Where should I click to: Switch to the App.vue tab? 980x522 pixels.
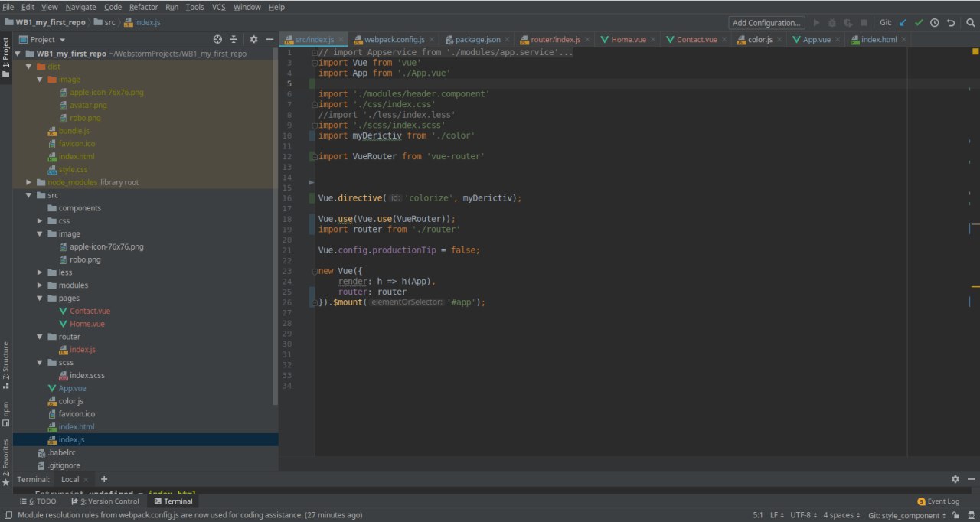point(816,39)
